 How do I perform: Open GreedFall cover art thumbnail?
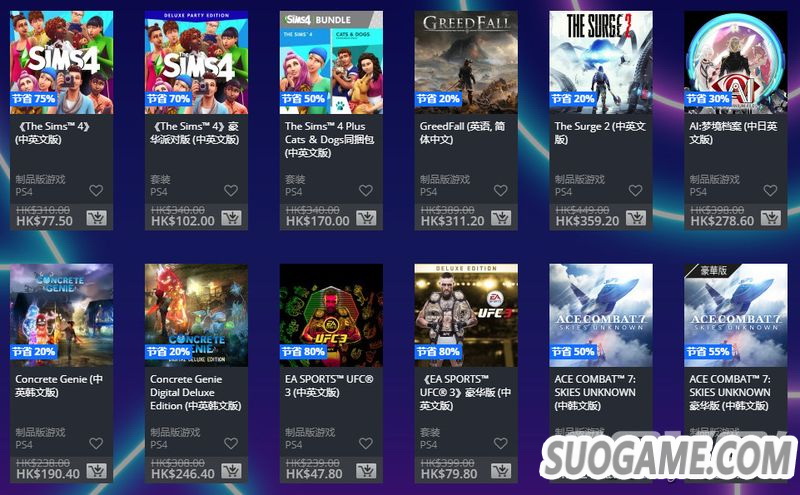pos(466,62)
